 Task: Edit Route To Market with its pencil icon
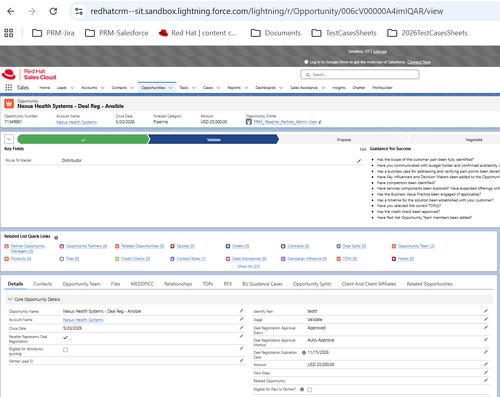pos(359,161)
